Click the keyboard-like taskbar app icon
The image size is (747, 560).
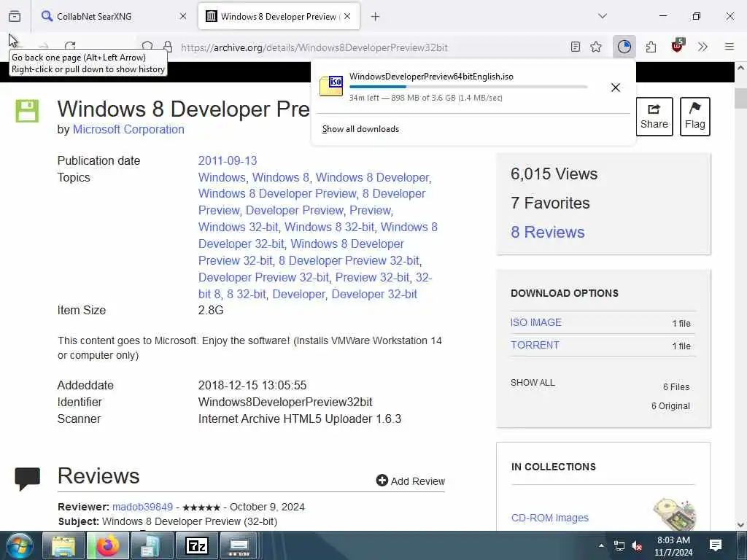(x=239, y=545)
